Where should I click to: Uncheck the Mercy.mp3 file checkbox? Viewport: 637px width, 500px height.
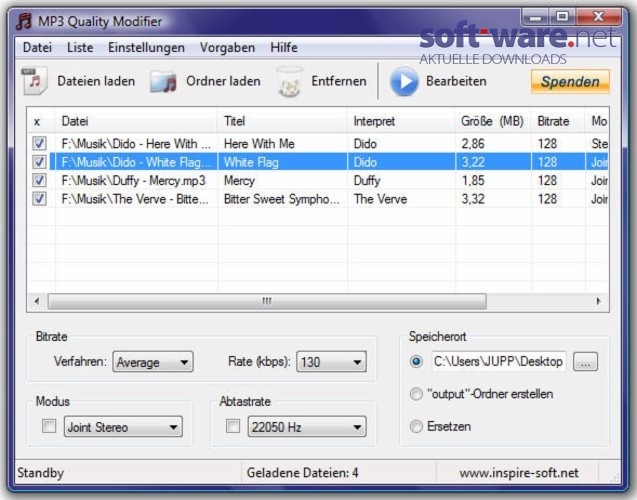[39, 180]
